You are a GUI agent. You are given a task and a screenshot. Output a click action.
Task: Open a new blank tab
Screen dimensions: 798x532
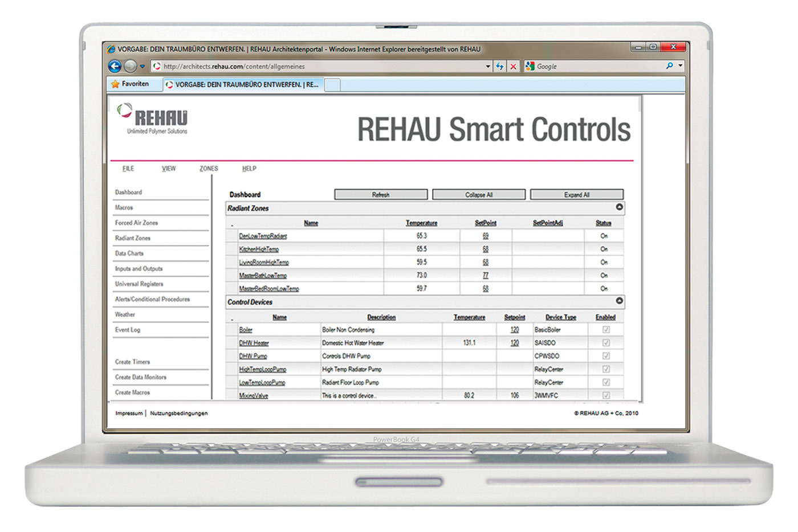click(332, 85)
